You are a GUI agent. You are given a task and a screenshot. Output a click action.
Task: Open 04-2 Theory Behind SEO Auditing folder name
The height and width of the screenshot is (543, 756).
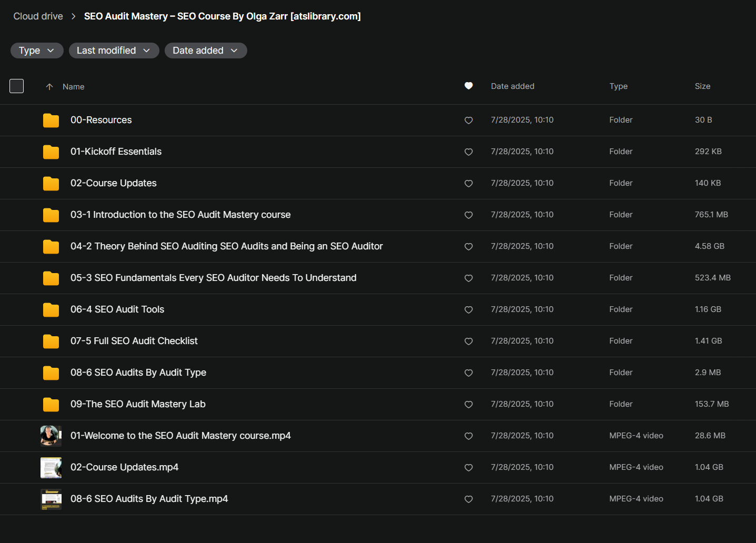coord(226,246)
